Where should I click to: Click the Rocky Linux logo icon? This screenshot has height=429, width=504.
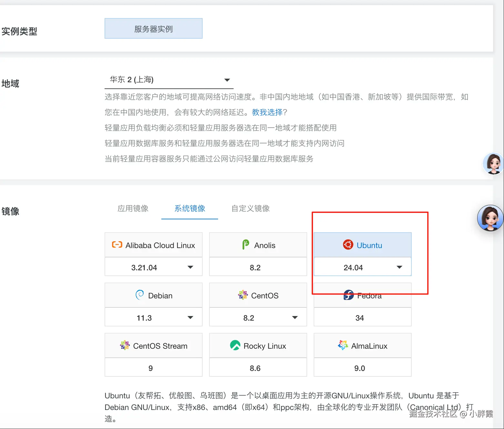click(x=235, y=345)
